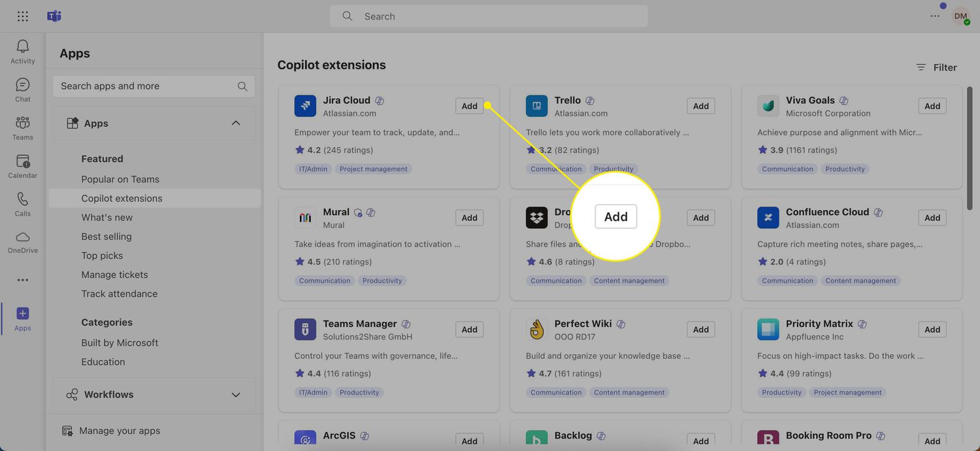
Task: Click the Search apps and more field
Action: point(147,86)
